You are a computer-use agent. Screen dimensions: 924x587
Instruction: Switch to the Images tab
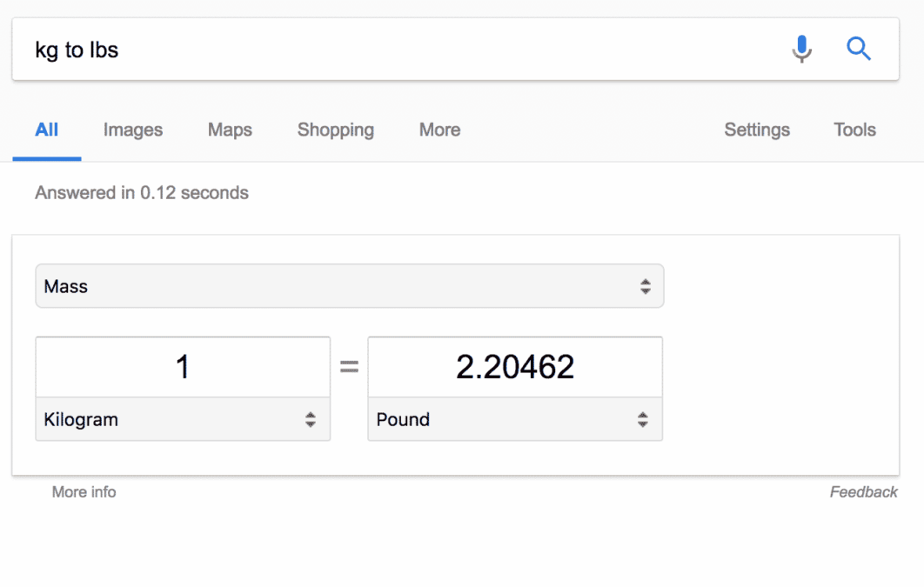(133, 130)
